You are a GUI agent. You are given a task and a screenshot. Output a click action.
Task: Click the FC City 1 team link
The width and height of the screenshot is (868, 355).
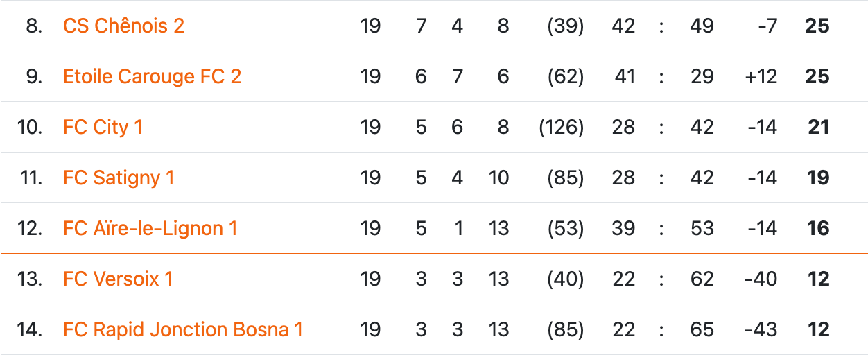click(x=103, y=128)
